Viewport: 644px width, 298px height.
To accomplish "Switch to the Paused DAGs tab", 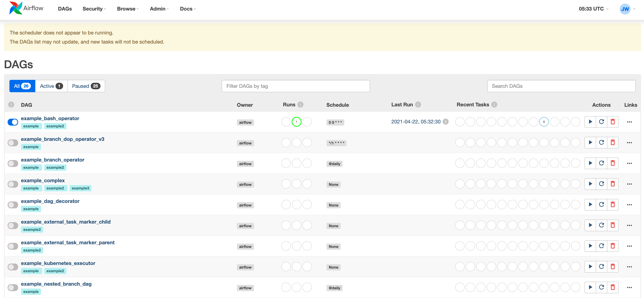I will click(86, 86).
